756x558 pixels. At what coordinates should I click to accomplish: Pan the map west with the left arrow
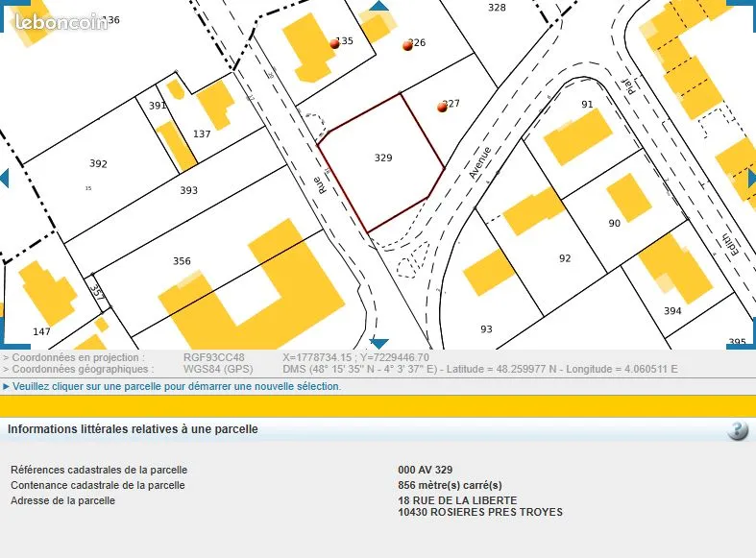(x=5, y=179)
